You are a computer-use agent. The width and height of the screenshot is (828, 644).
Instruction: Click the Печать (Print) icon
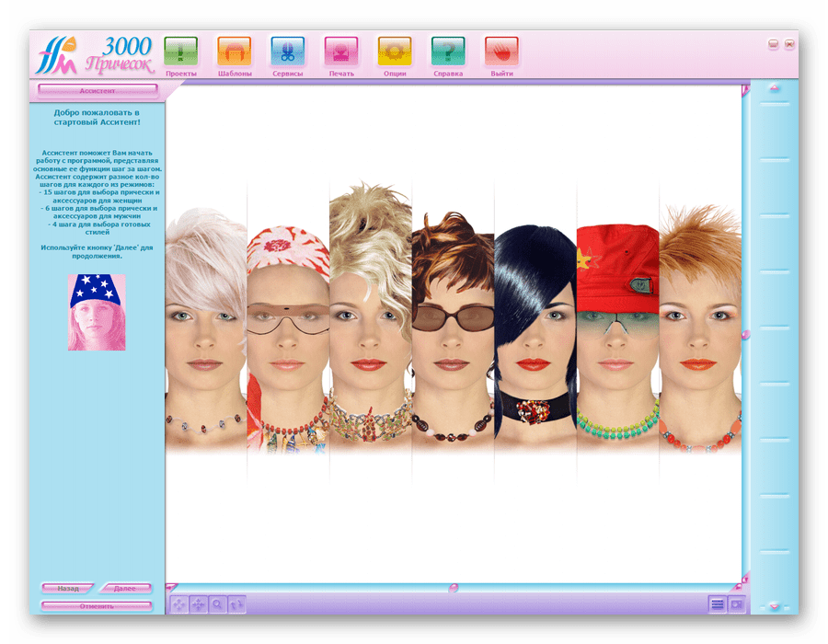click(340, 52)
